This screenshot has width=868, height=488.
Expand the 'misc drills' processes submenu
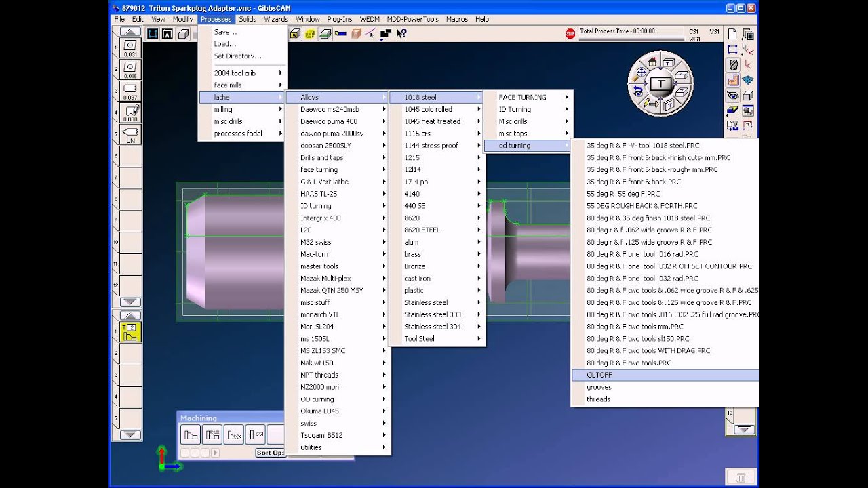[242, 121]
